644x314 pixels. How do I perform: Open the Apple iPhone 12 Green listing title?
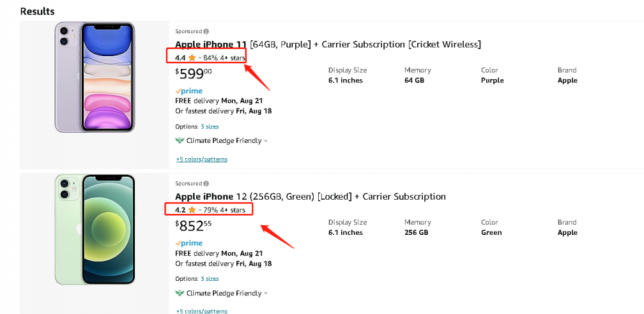click(310, 197)
